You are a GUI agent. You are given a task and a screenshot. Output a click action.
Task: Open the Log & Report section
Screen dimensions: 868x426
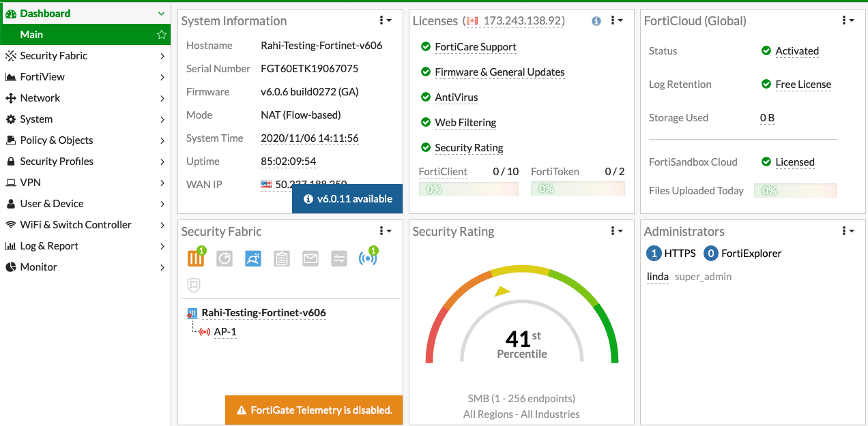tap(85, 246)
